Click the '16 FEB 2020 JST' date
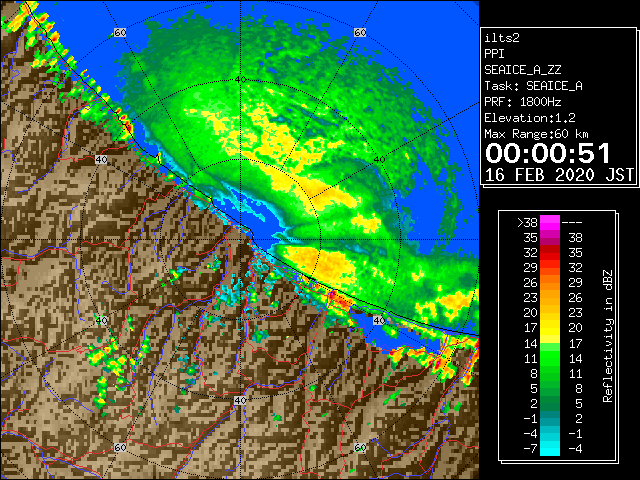 (559, 175)
